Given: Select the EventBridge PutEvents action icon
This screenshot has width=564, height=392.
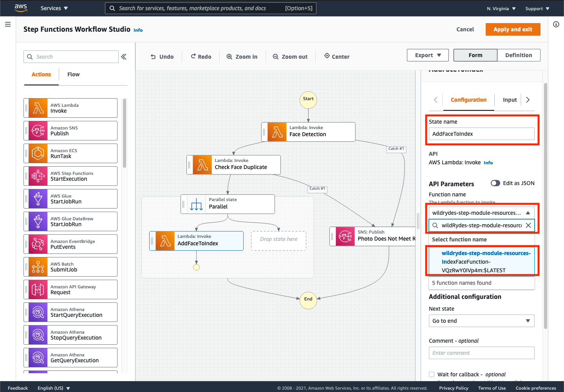Looking at the screenshot, I should pos(38,244).
